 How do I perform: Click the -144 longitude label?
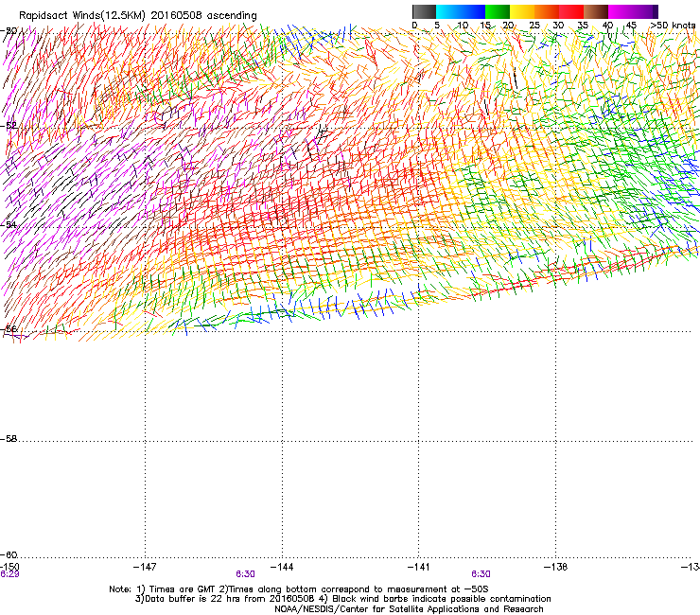coord(282,567)
